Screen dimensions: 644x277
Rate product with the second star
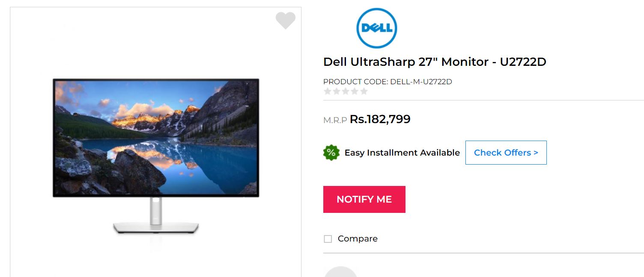point(337,91)
